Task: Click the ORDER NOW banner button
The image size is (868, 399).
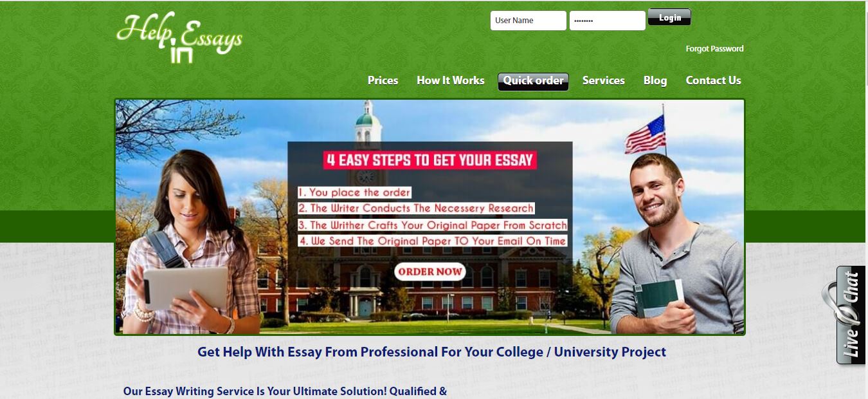Action: [x=429, y=272]
